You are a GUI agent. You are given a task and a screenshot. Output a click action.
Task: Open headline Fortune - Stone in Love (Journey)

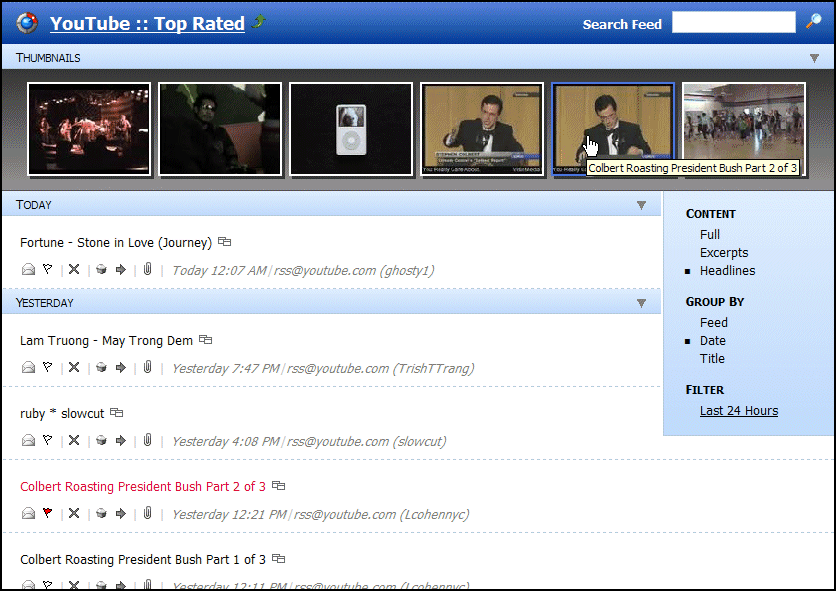tap(116, 243)
